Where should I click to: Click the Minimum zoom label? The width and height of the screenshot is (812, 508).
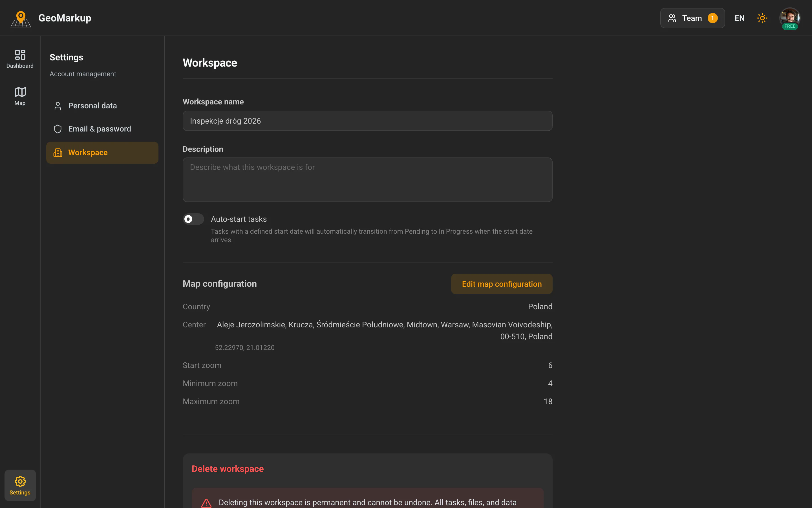[x=210, y=383]
